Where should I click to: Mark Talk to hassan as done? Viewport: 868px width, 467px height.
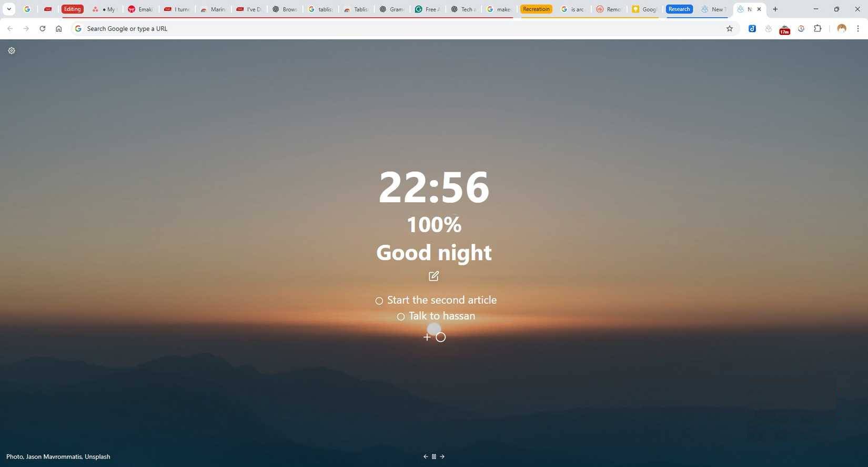(x=401, y=317)
